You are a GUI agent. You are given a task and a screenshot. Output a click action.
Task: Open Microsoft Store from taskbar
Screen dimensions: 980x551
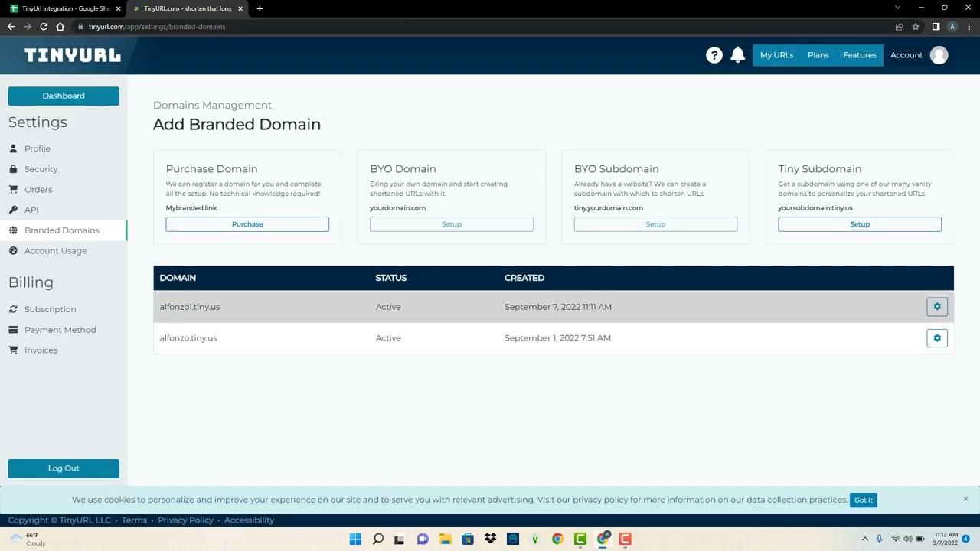[x=468, y=539]
